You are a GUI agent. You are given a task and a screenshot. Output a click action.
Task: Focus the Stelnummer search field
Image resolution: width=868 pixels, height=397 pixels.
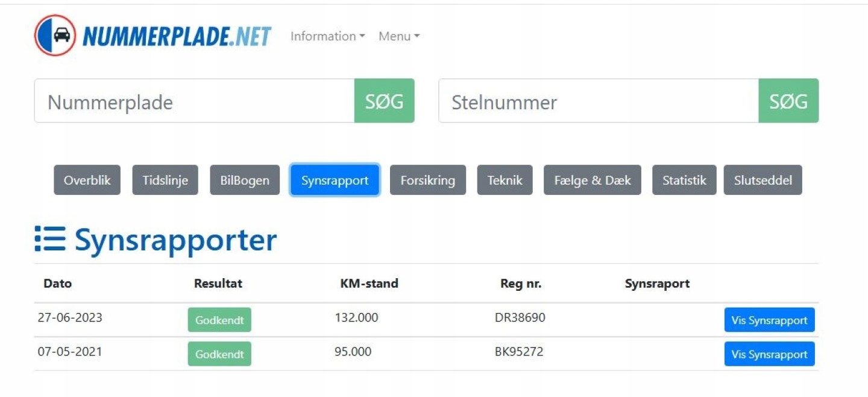pos(598,101)
